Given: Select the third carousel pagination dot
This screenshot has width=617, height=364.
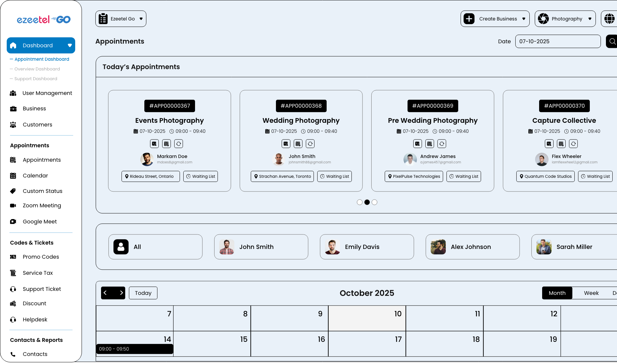Looking at the screenshot, I should 375,202.
